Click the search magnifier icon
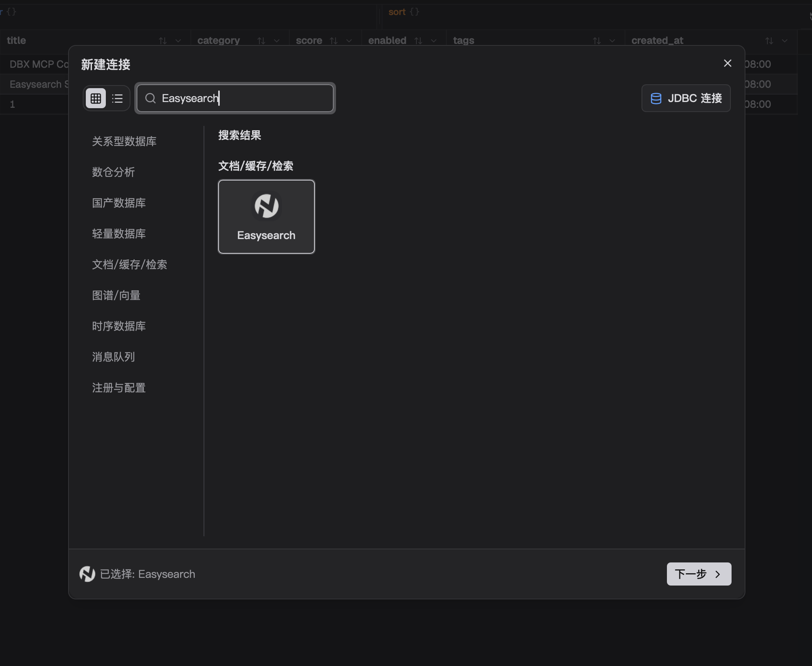812x666 pixels. point(150,98)
